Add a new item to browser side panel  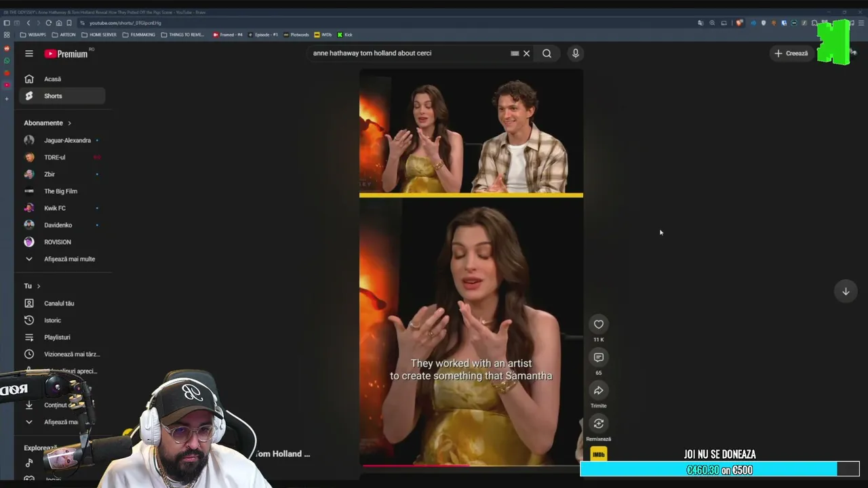point(7,99)
